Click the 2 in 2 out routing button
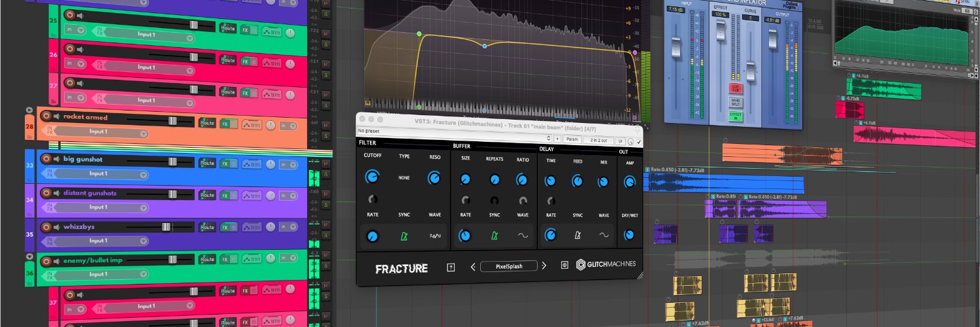This screenshot has width=980, height=327. [x=599, y=139]
